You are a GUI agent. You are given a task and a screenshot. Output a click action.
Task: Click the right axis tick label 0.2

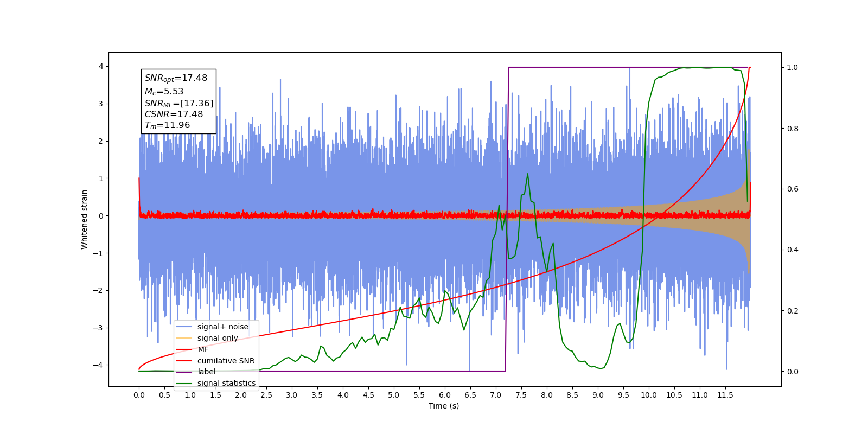coord(793,311)
